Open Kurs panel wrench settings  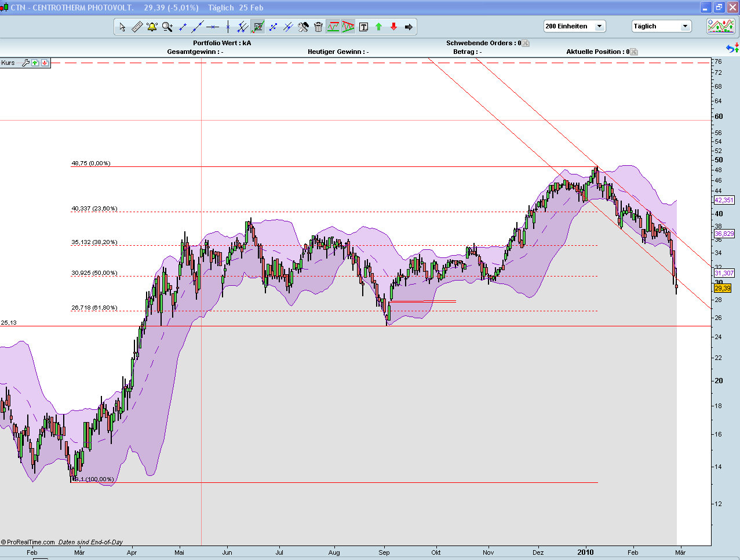25,63
